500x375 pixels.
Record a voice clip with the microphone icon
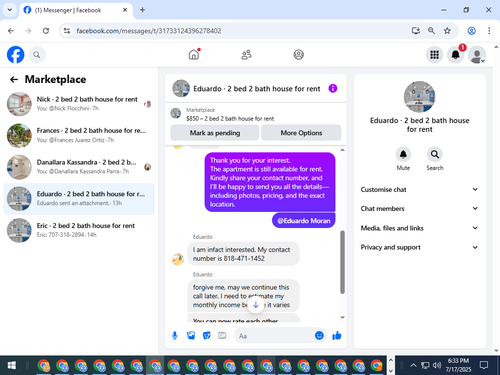(175, 336)
